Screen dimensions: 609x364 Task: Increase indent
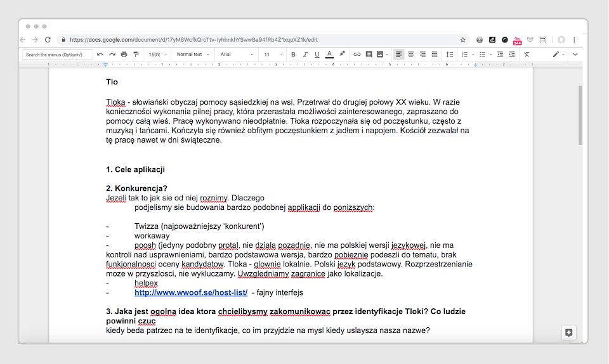tap(512, 55)
